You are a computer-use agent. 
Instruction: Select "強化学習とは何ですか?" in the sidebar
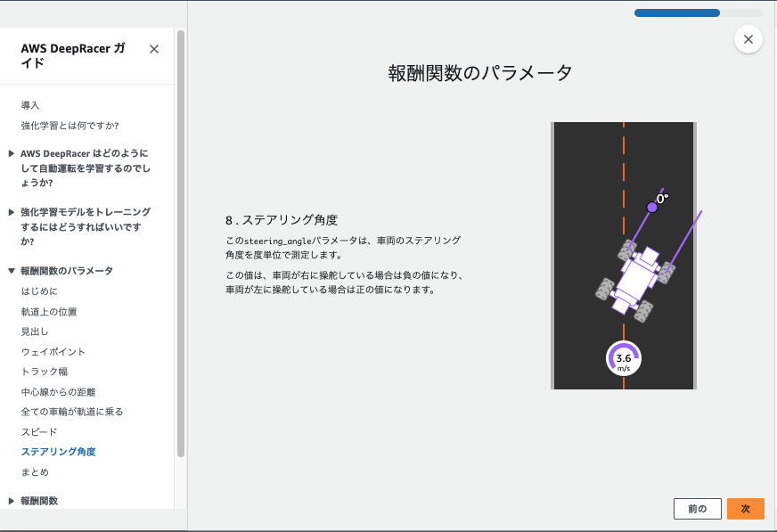(73, 126)
